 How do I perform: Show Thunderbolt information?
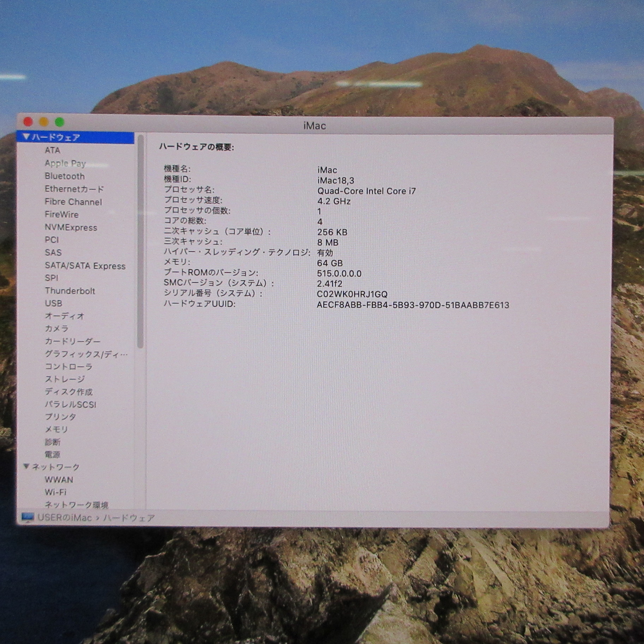[x=70, y=291]
